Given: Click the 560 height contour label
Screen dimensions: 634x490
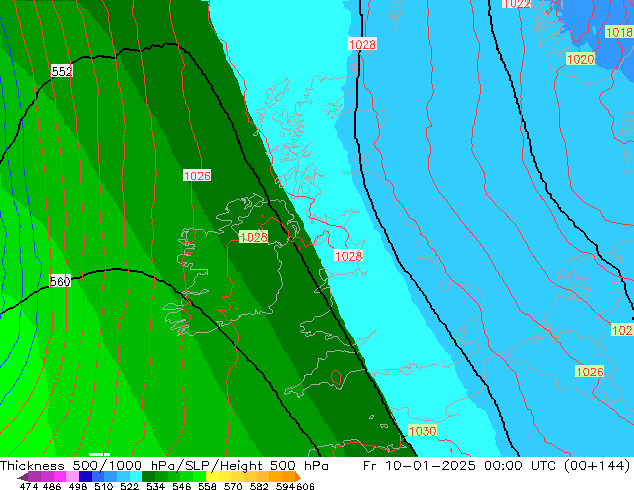Looking at the screenshot, I should pyautogui.click(x=60, y=281).
